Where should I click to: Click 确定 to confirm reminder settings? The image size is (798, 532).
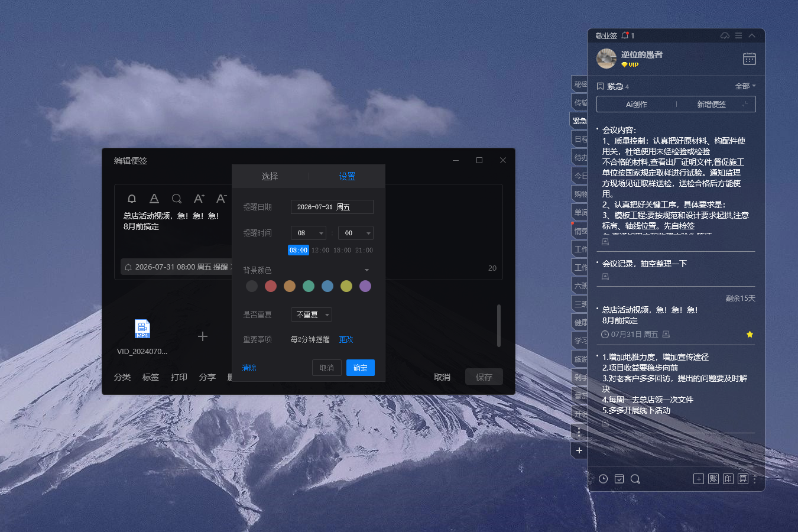[361, 368]
